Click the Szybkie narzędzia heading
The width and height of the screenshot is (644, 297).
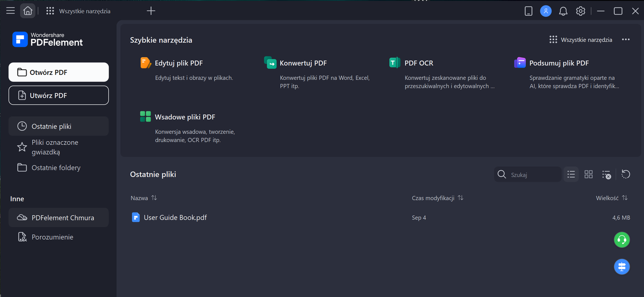point(161,40)
